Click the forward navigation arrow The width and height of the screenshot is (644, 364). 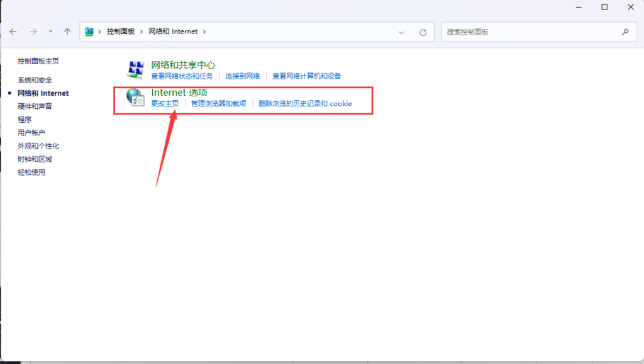tap(33, 31)
